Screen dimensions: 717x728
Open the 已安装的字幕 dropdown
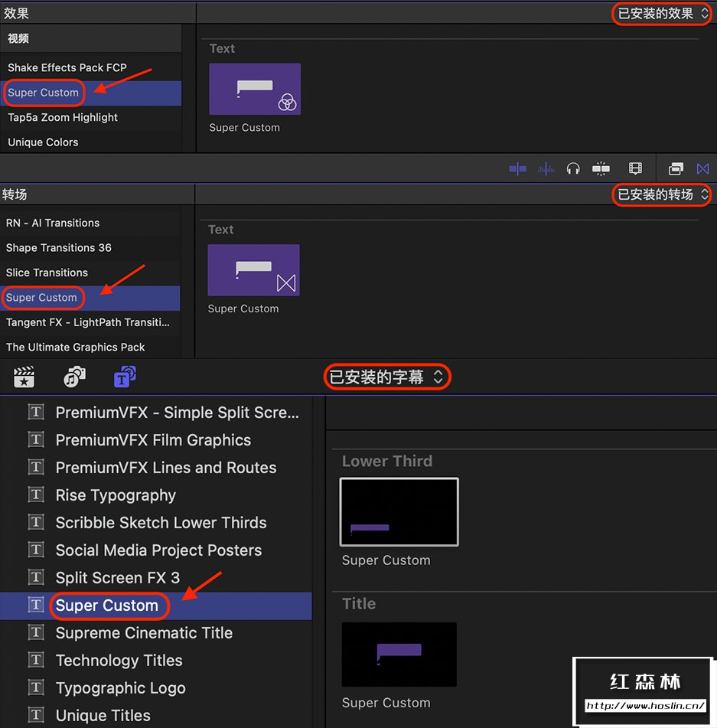point(387,377)
